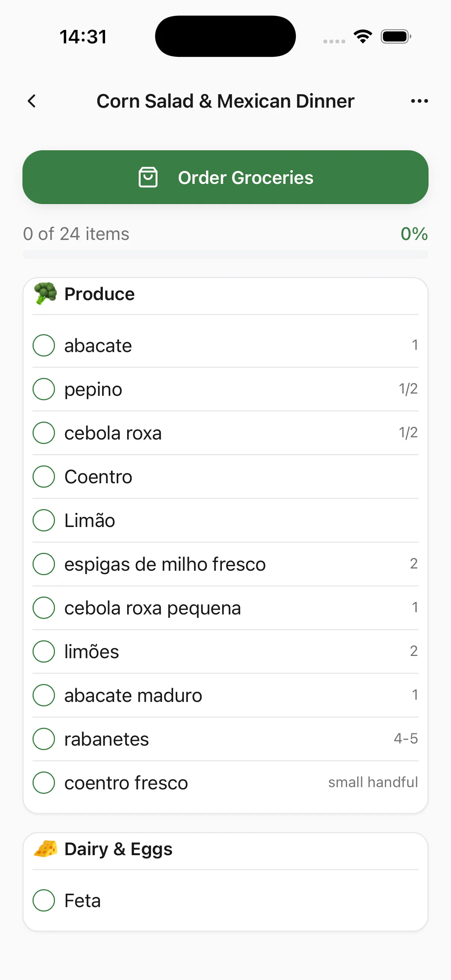Toggle the rabanetes checkbox
This screenshot has width=451, height=980.
click(x=44, y=739)
